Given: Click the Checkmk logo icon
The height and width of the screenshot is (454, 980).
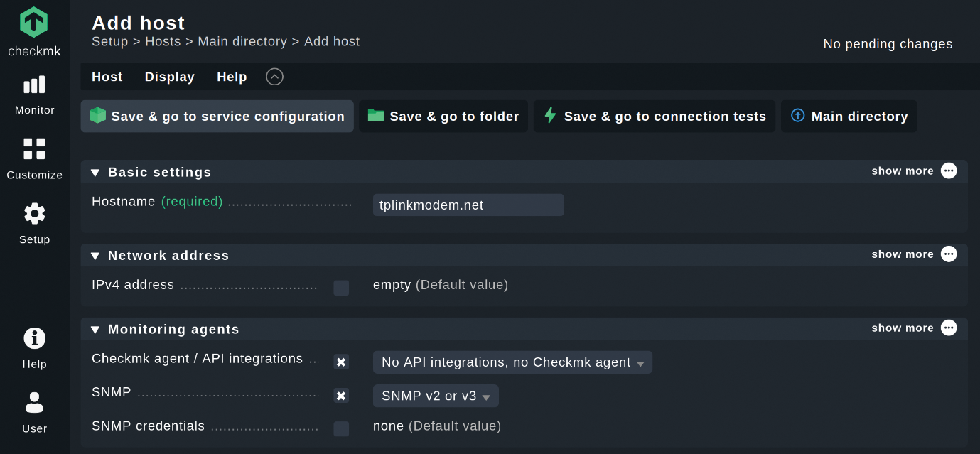Looking at the screenshot, I should pos(34,23).
